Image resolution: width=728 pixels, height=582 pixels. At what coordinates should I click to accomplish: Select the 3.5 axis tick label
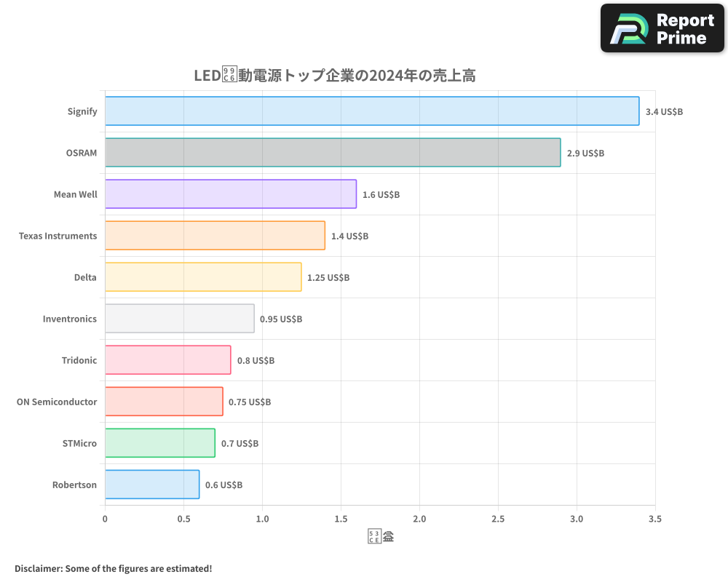coord(654,519)
